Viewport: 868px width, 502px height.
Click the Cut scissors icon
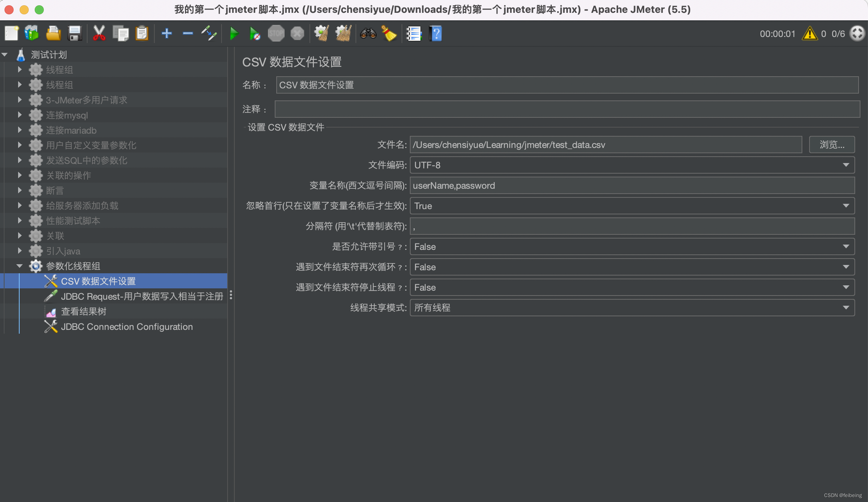coord(99,33)
